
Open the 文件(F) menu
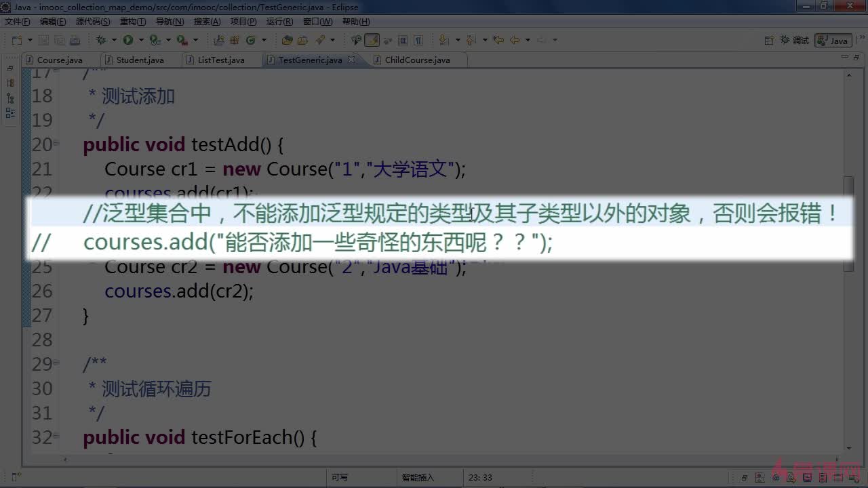click(17, 22)
